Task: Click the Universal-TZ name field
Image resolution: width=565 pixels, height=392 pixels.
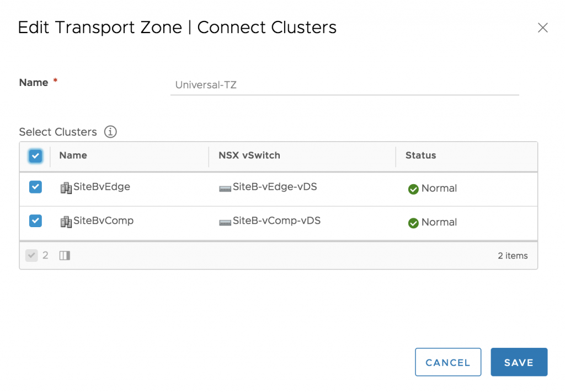Action: click(344, 85)
